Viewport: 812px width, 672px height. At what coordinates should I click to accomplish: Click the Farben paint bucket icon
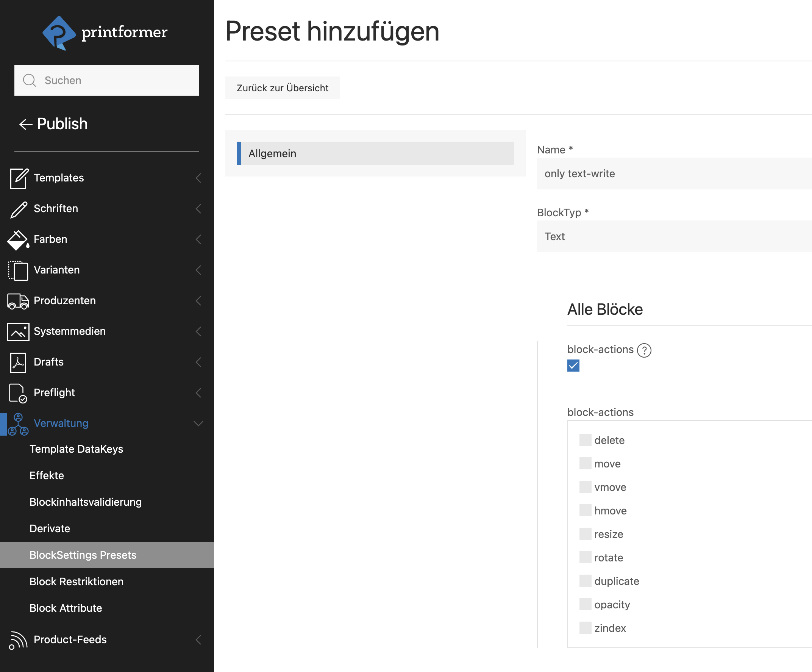tap(18, 240)
